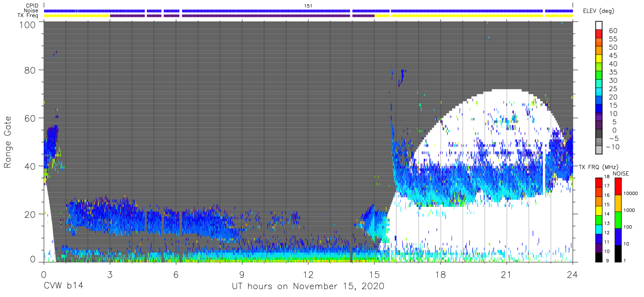Click the CPID value 151 at top

pos(308,6)
